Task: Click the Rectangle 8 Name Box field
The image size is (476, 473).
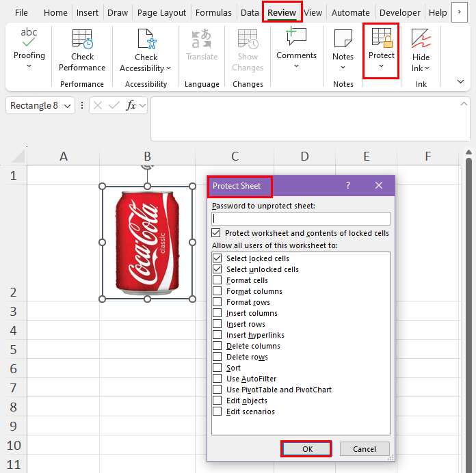Action: (34, 105)
